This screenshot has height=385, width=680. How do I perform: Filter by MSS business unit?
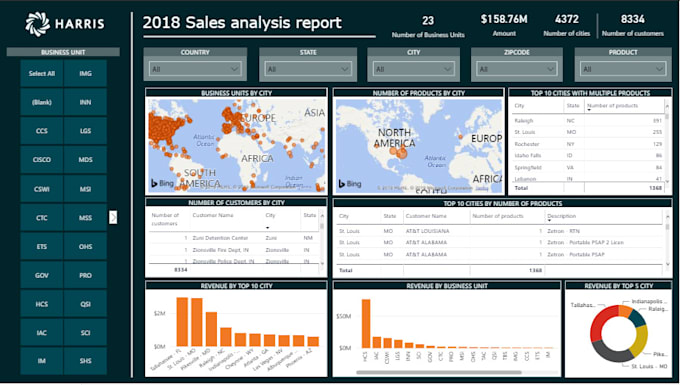[85, 218]
